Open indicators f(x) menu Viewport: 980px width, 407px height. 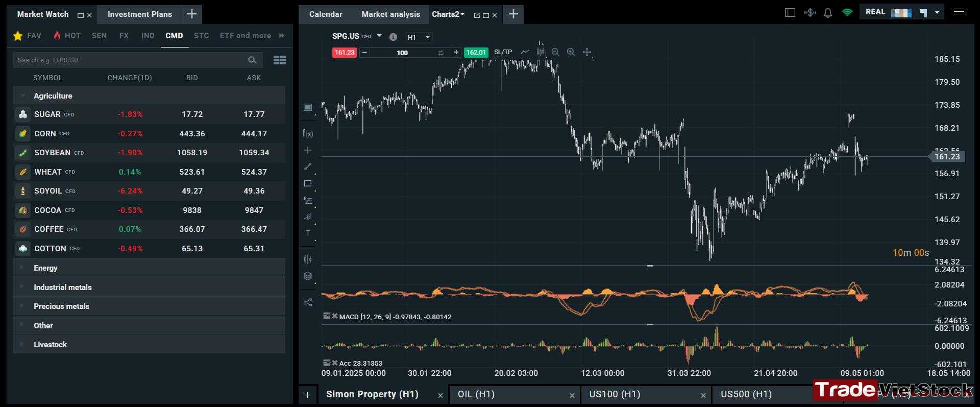pyautogui.click(x=308, y=133)
